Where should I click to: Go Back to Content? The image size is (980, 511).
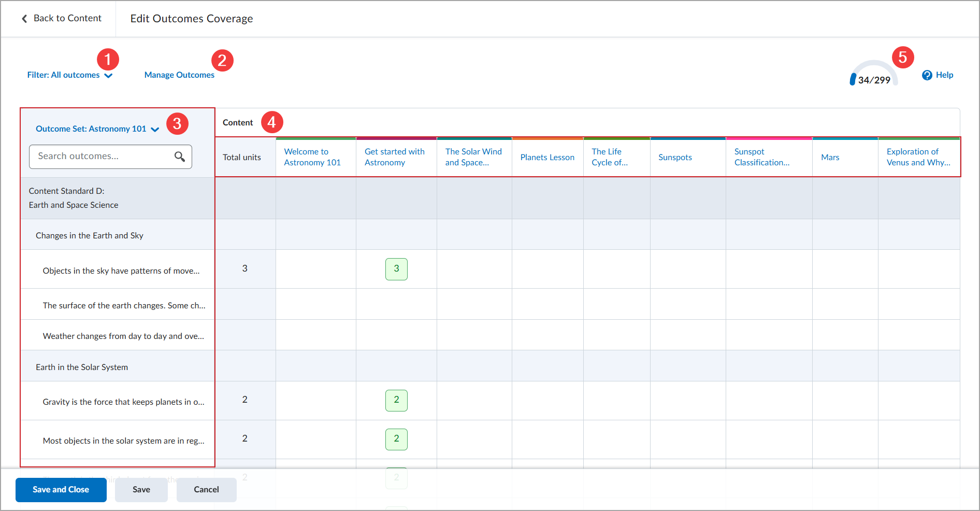point(62,19)
